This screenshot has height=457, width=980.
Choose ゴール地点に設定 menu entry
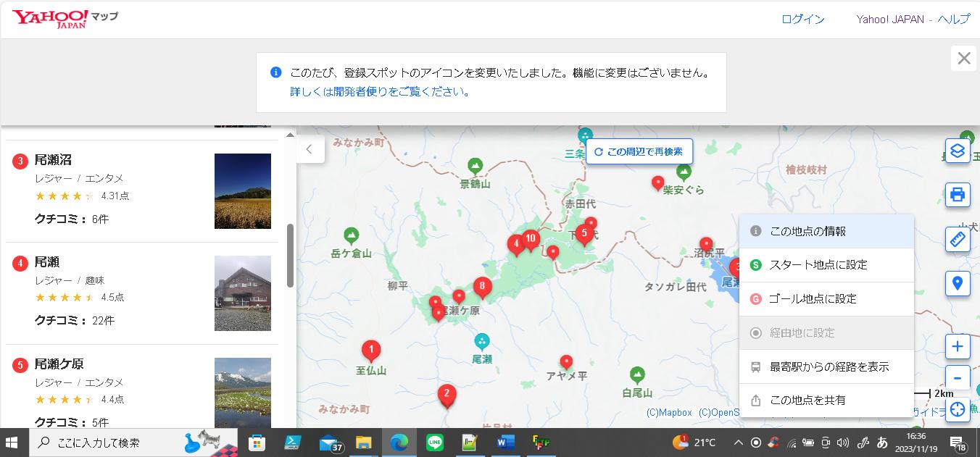(x=826, y=298)
